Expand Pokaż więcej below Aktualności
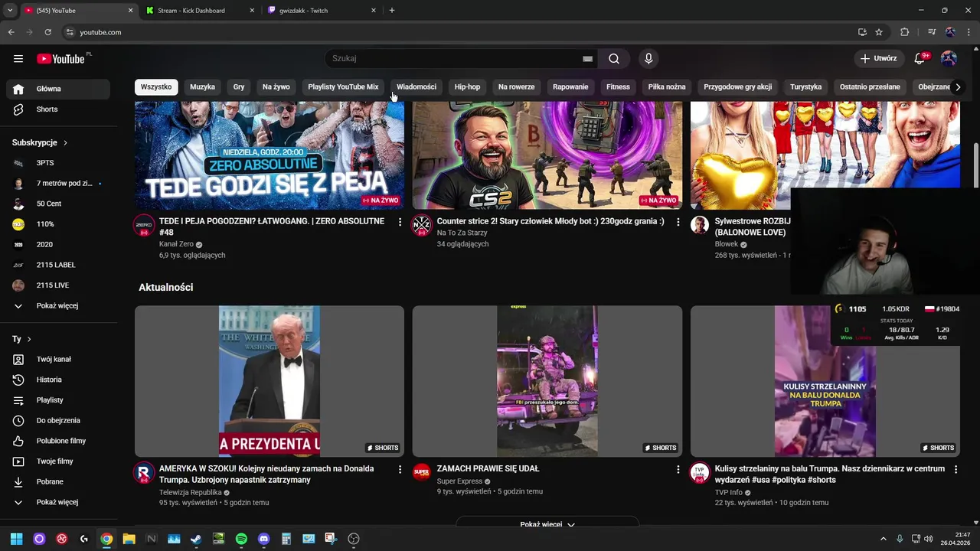Screen dimensions: 980x551 click(x=547, y=524)
